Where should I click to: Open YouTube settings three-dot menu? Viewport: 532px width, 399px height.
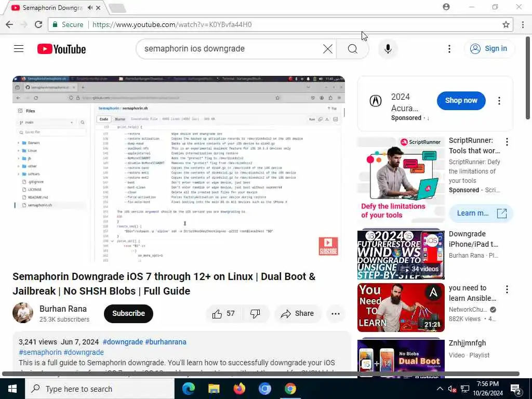pyautogui.click(x=449, y=49)
